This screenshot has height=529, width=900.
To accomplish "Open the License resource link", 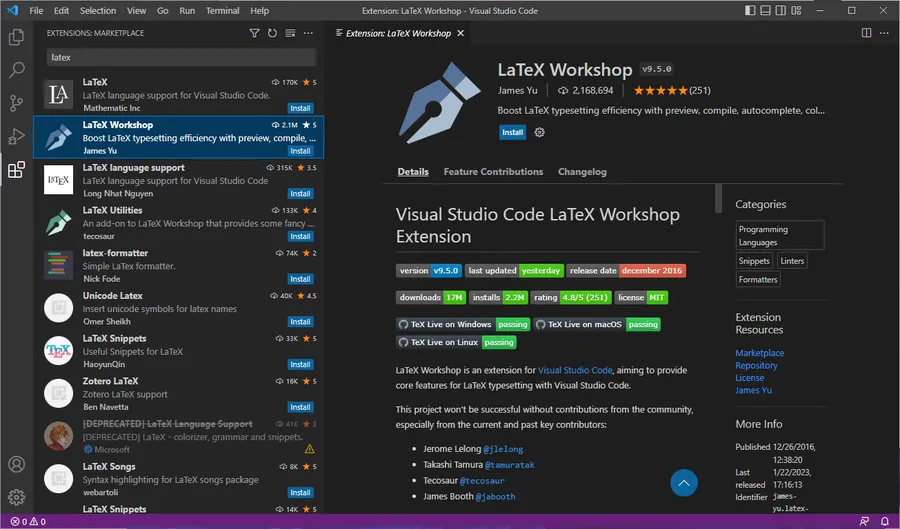I will coord(750,378).
